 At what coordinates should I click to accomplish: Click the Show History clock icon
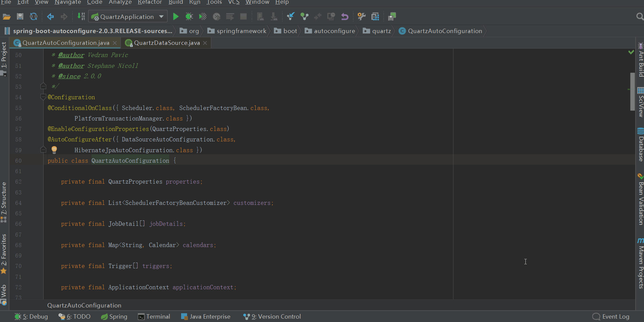pos(331,17)
